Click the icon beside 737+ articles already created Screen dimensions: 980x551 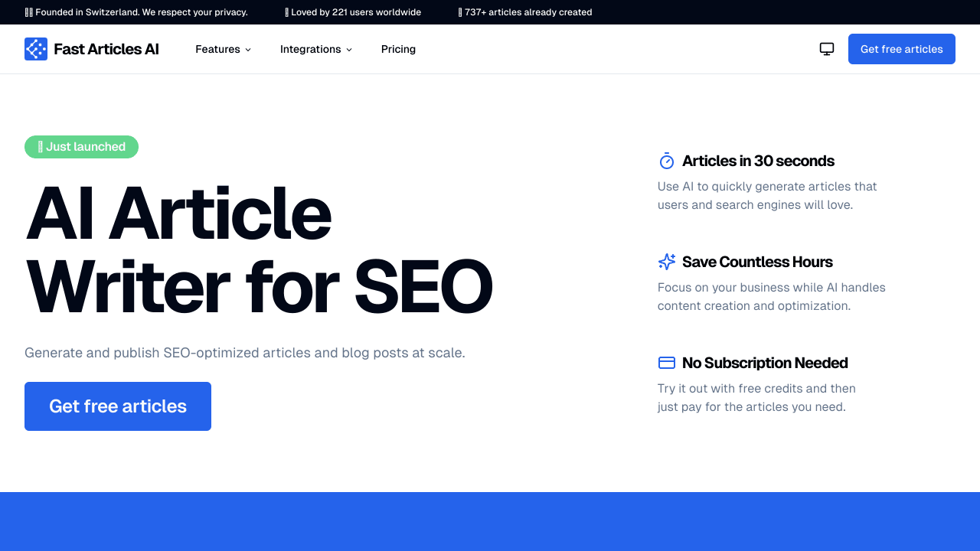(x=459, y=11)
